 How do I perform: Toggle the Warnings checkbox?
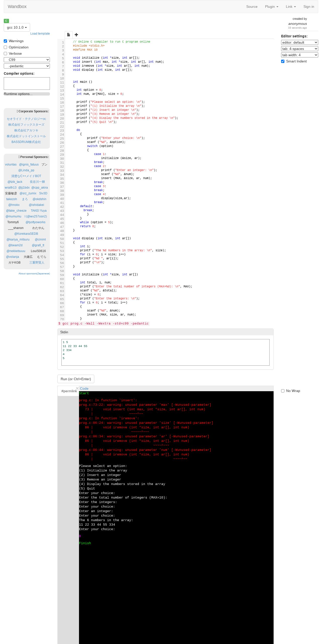5,41
